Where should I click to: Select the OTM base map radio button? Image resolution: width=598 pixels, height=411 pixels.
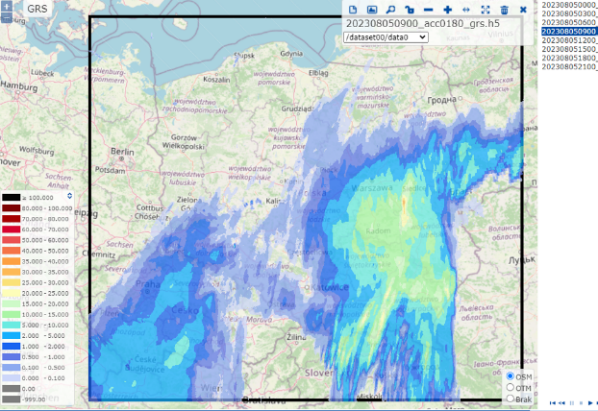510,387
